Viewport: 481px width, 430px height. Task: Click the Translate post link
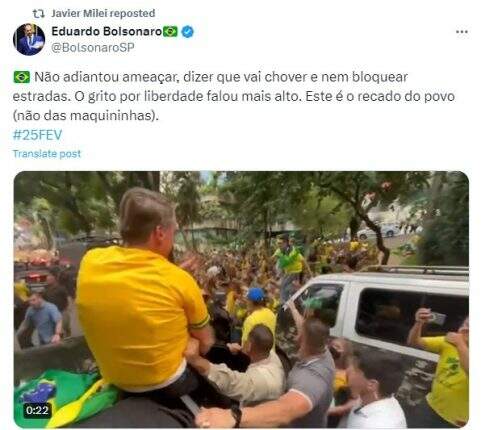pos(47,154)
